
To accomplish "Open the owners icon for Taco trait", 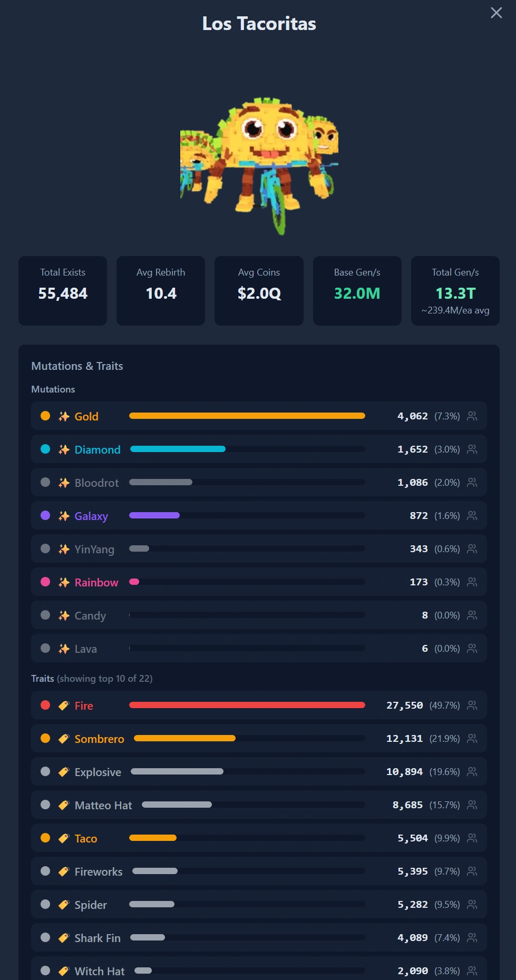I will 472,838.
